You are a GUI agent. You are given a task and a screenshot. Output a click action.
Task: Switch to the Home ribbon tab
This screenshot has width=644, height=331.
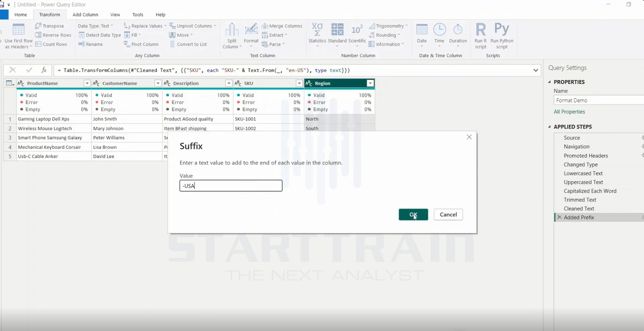21,15
